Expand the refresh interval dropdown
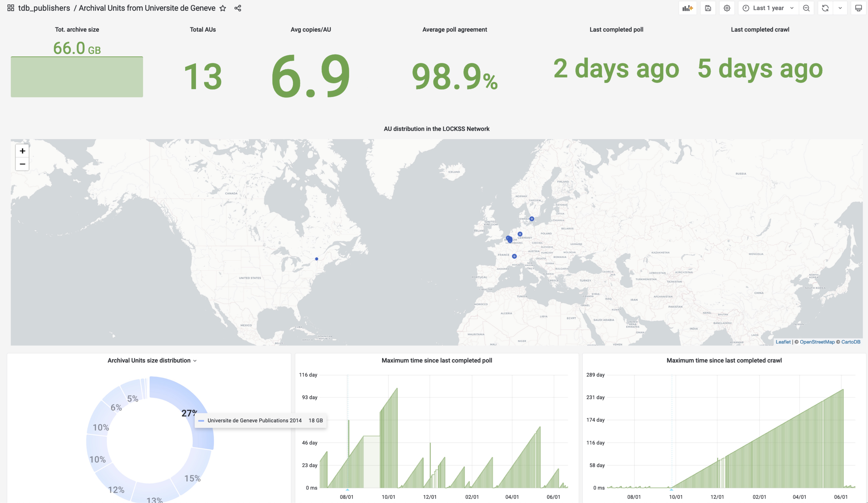Viewport: 868px width, 503px height. [x=840, y=8]
